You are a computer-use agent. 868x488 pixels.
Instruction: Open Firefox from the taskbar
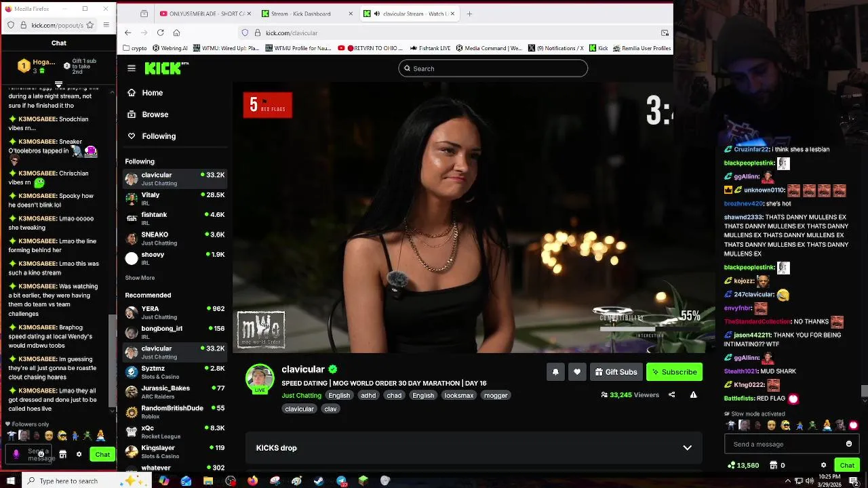click(x=252, y=481)
